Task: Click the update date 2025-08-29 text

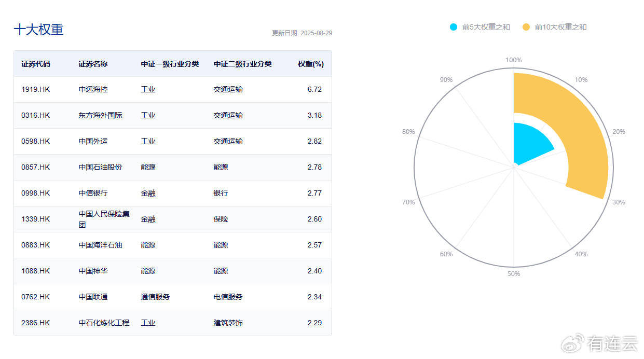Action: 302,33
